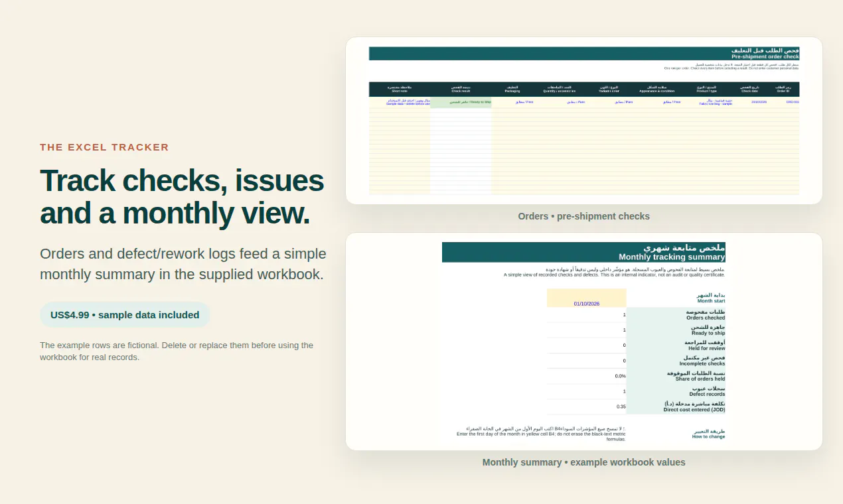Click the '0.0%' share value cell

click(587, 376)
